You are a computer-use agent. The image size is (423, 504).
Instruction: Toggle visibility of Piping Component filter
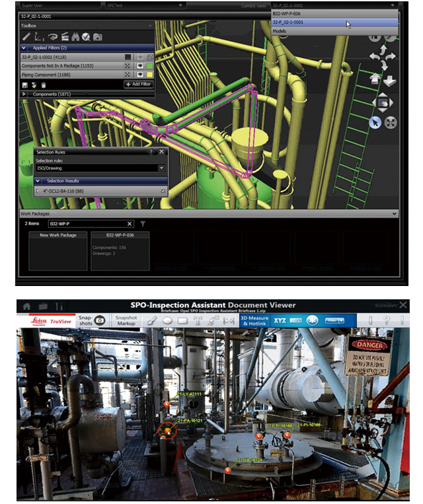click(139, 75)
